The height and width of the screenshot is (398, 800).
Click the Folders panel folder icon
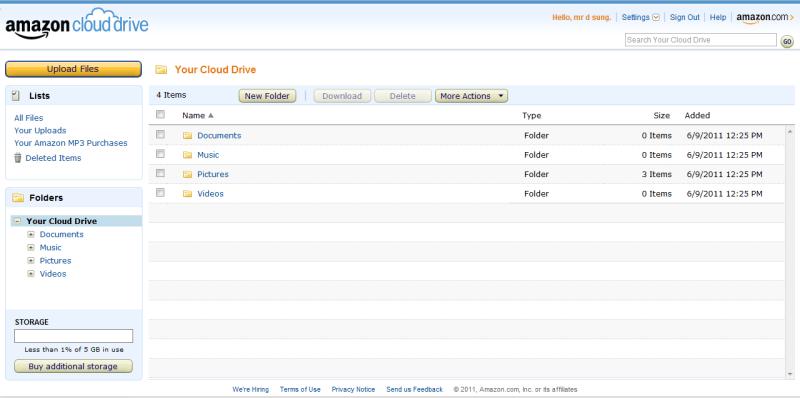pyautogui.click(x=18, y=197)
